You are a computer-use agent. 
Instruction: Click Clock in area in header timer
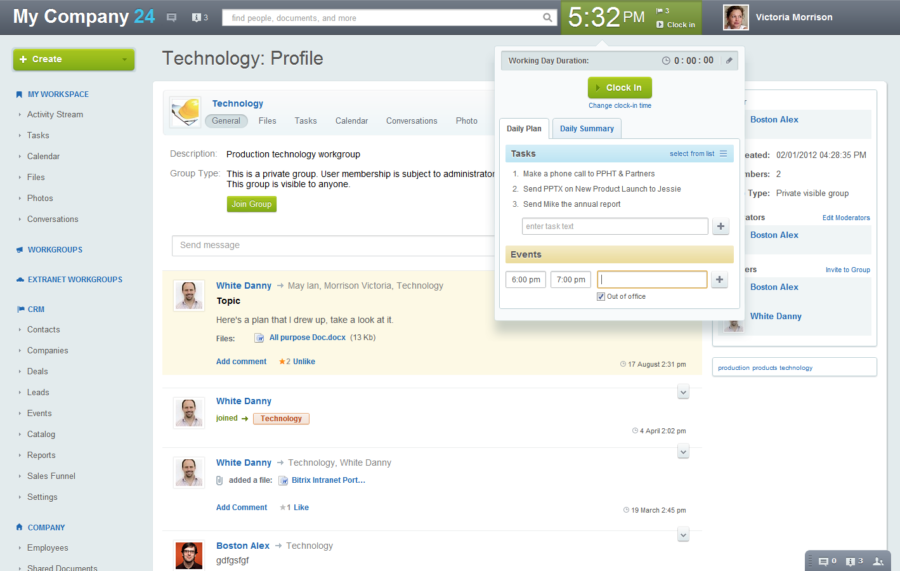(x=676, y=25)
